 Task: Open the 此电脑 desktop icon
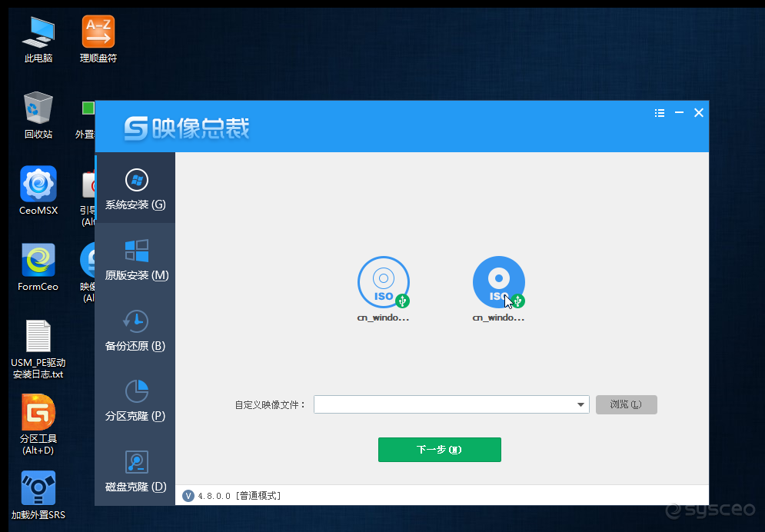click(38, 39)
